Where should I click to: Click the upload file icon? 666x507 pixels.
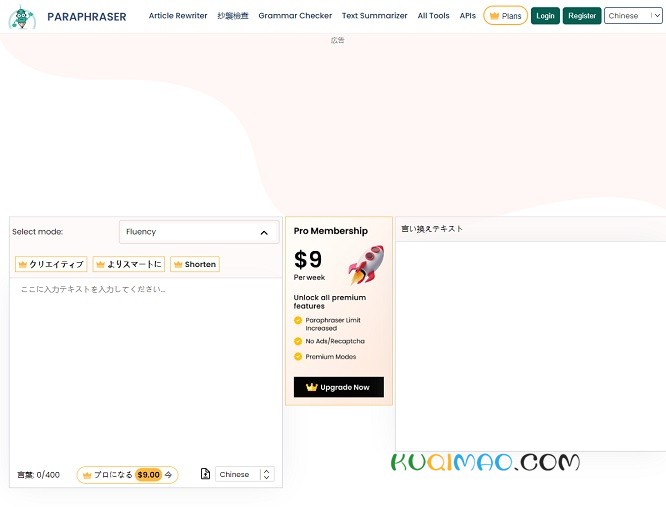[x=205, y=474]
